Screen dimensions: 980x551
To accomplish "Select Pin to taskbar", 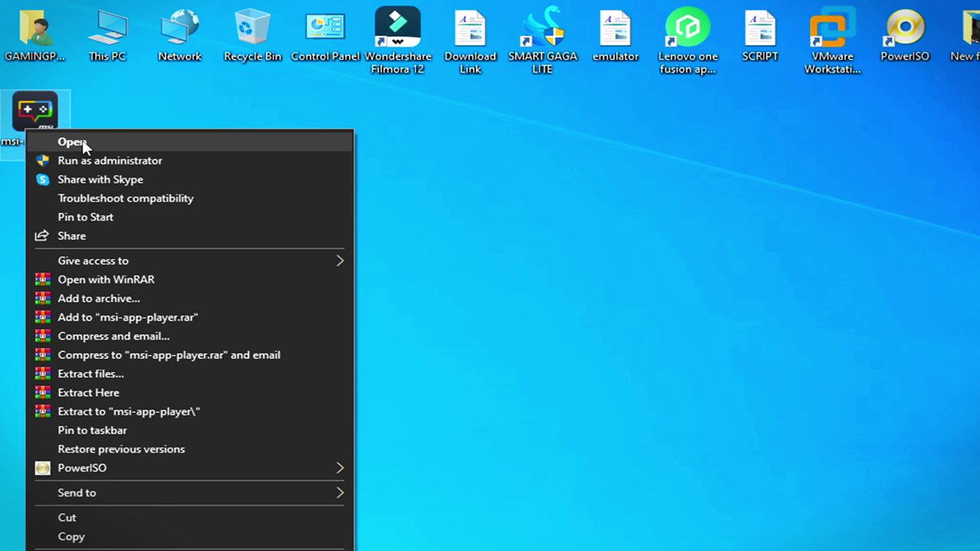I will click(190, 430).
